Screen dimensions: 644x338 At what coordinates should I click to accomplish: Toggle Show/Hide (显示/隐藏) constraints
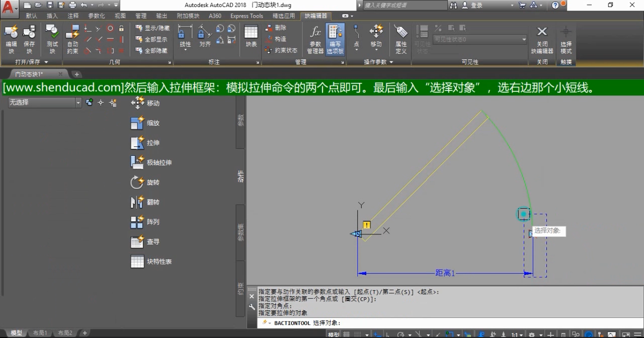click(x=153, y=28)
